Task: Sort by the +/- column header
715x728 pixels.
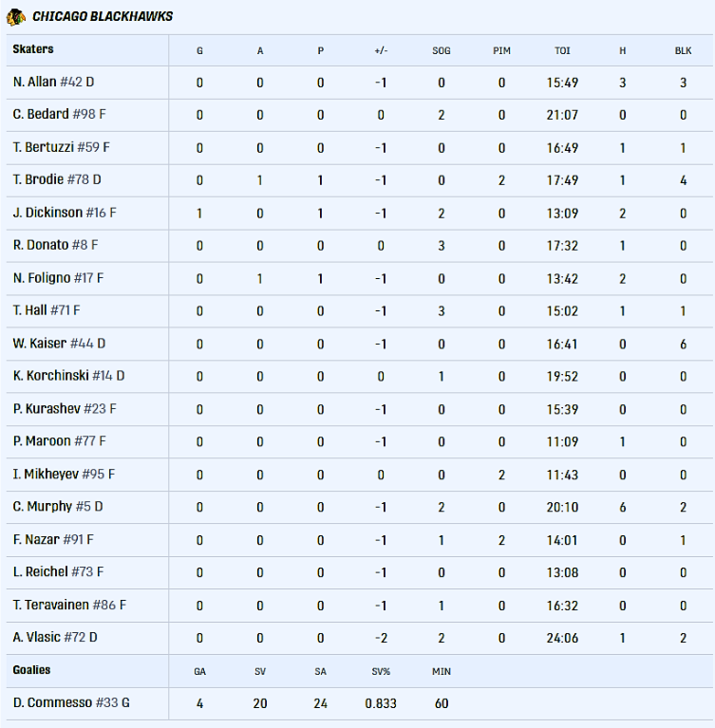Action: pyautogui.click(x=381, y=50)
